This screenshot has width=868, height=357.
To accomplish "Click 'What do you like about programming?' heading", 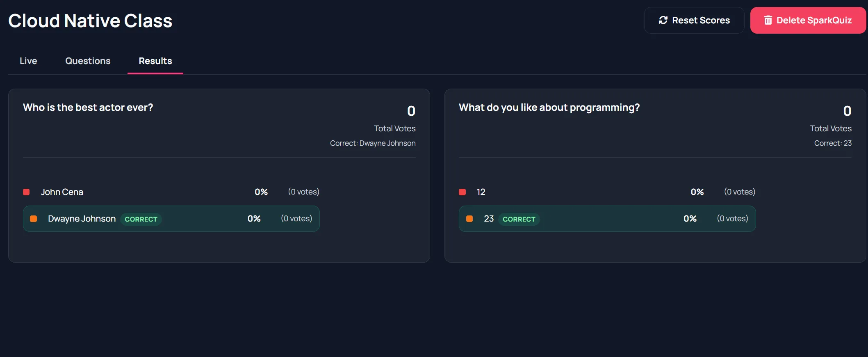I will coord(549,108).
